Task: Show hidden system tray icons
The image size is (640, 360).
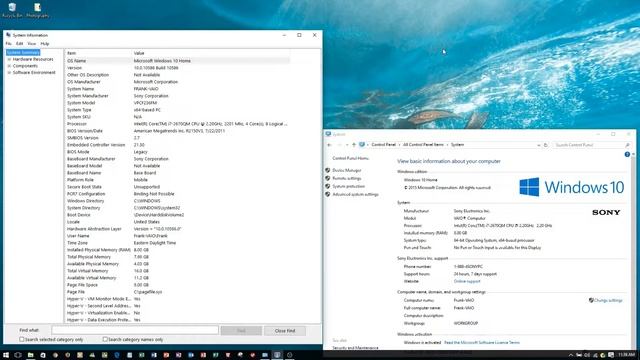Action: [x=571, y=355]
